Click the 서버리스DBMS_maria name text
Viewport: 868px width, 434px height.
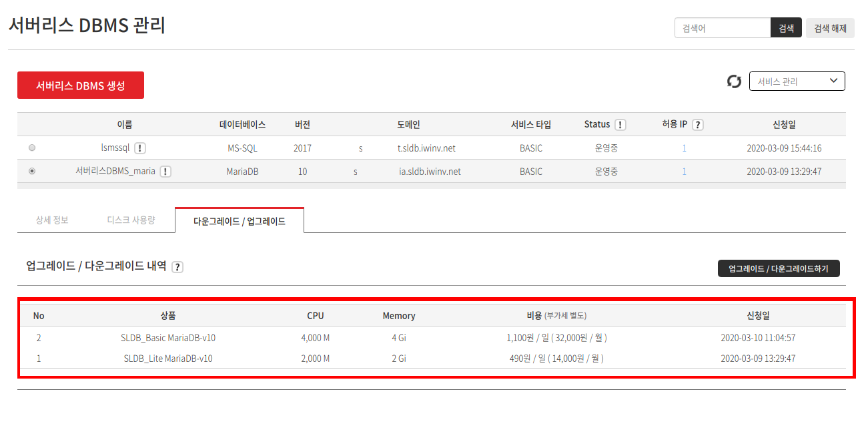pos(115,171)
